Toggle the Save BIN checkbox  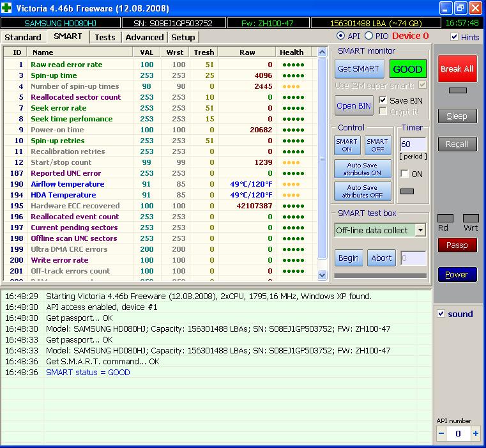pyautogui.click(x=383, y=100)
